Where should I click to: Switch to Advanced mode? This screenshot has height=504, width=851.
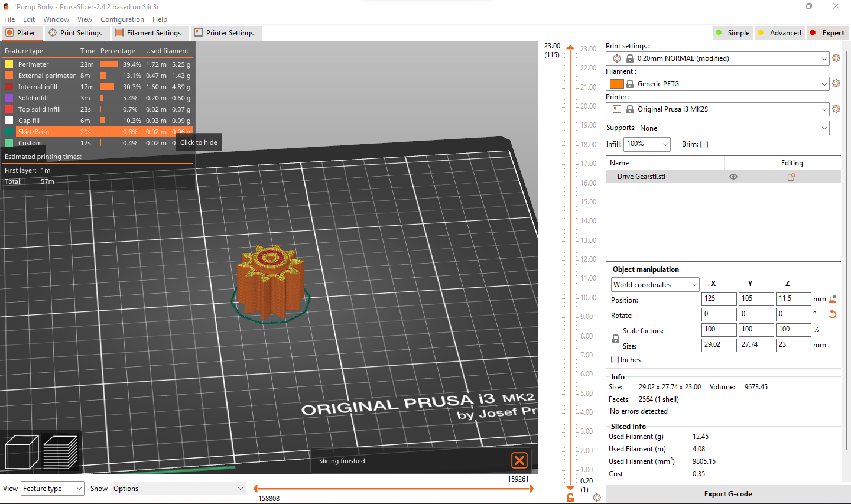[x=779, y=33]
